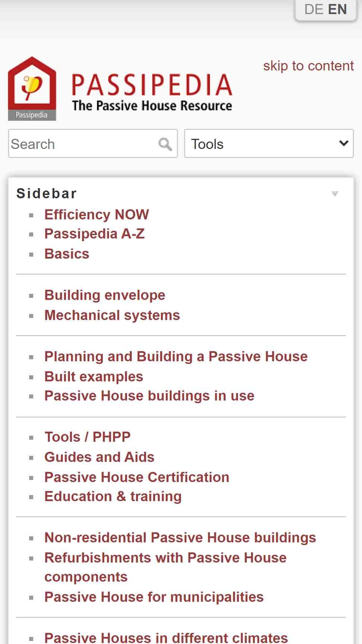Click into the Search input field

pyautogui.click(x=84, y=143)
